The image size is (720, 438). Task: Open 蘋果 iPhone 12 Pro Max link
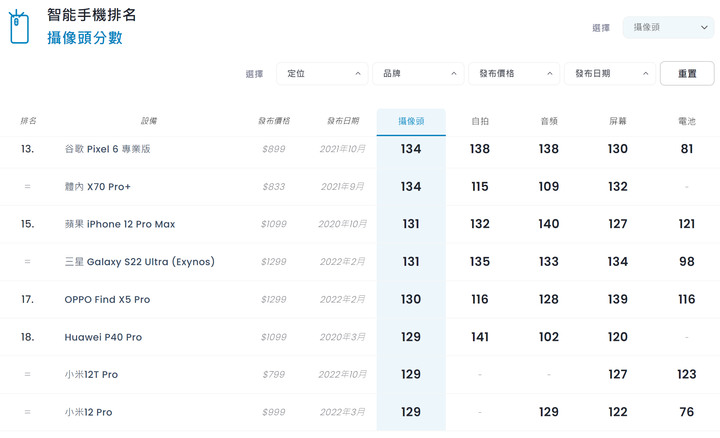(x=120, y=224)
